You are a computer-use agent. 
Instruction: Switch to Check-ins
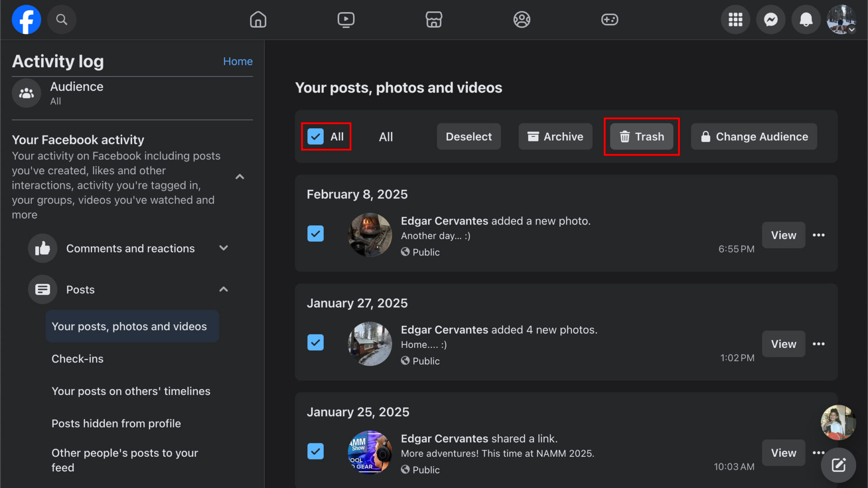[x=77, y=358]
